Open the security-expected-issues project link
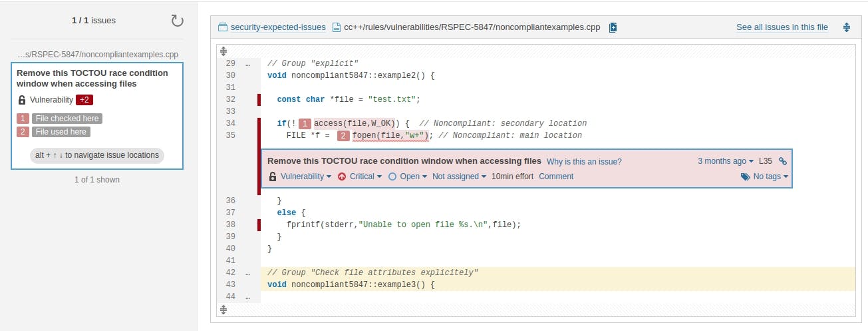 coord(277,27)
